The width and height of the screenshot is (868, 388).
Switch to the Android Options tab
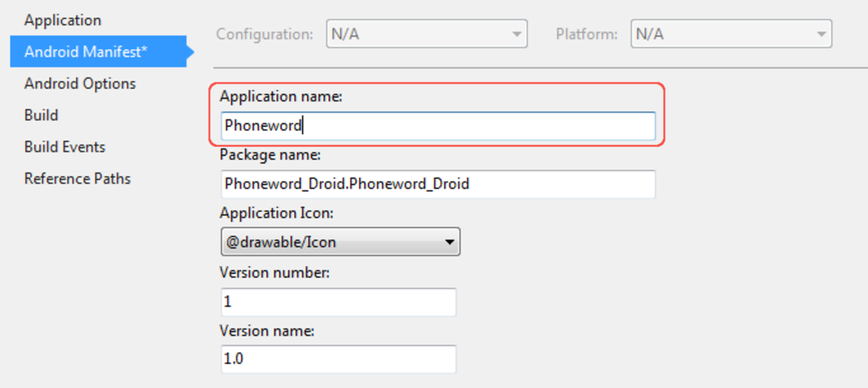click(x=80, y=84)
